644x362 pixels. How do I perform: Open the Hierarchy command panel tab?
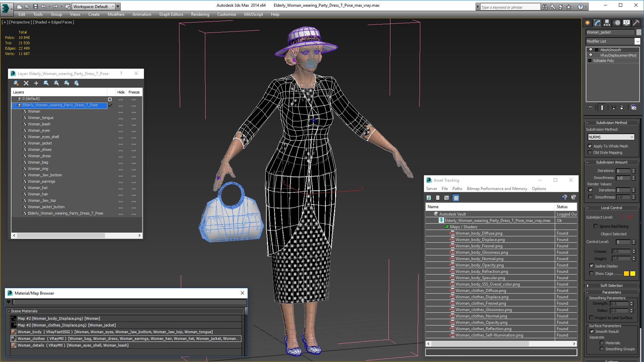coord(607,23)
